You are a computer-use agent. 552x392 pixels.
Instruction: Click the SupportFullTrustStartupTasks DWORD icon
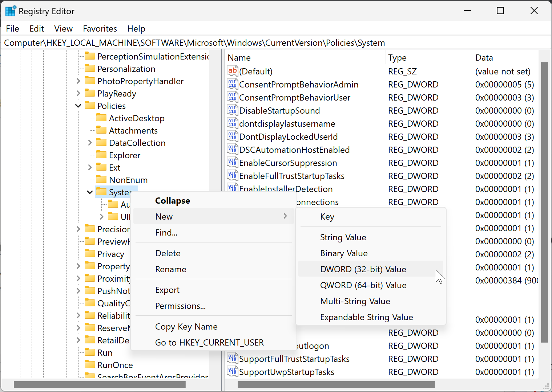[x=233, y=359]
